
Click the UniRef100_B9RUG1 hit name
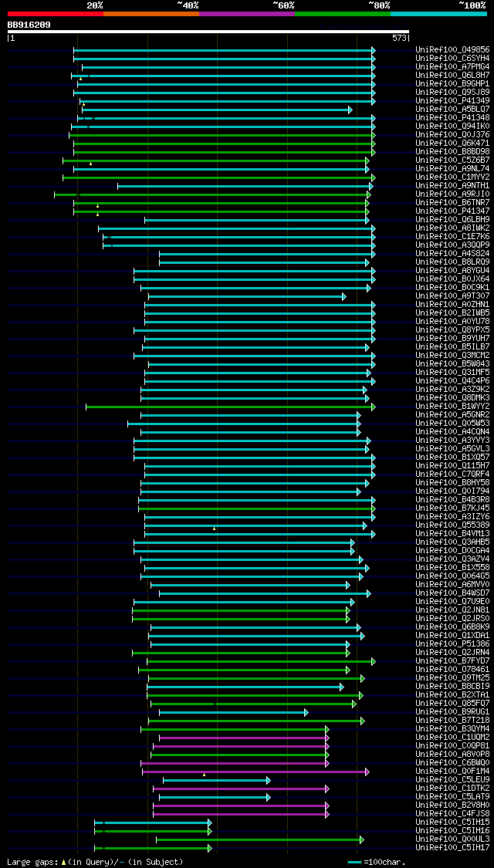point(452,712)
